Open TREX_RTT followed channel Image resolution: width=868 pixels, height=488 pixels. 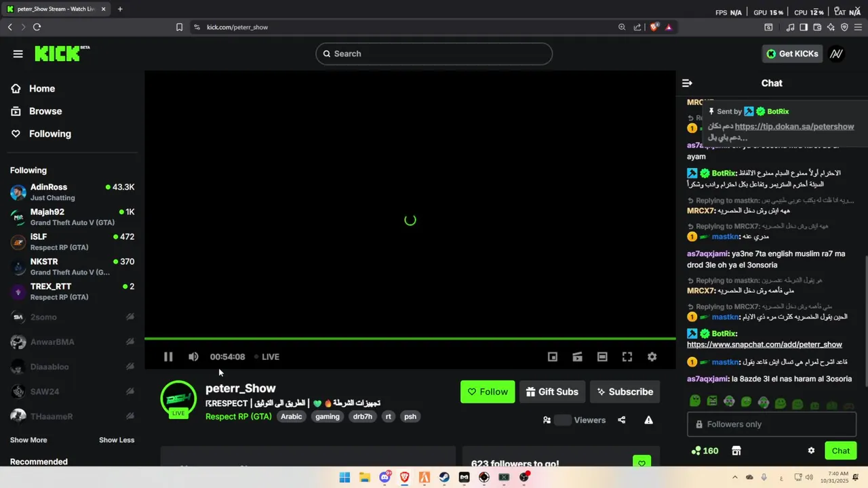(x=72, y=291)
